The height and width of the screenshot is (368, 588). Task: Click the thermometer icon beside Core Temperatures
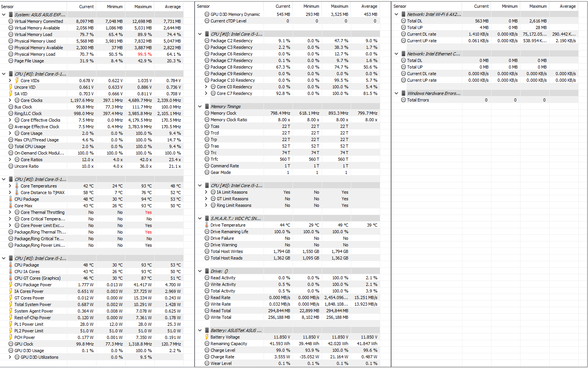coord(17,186)
